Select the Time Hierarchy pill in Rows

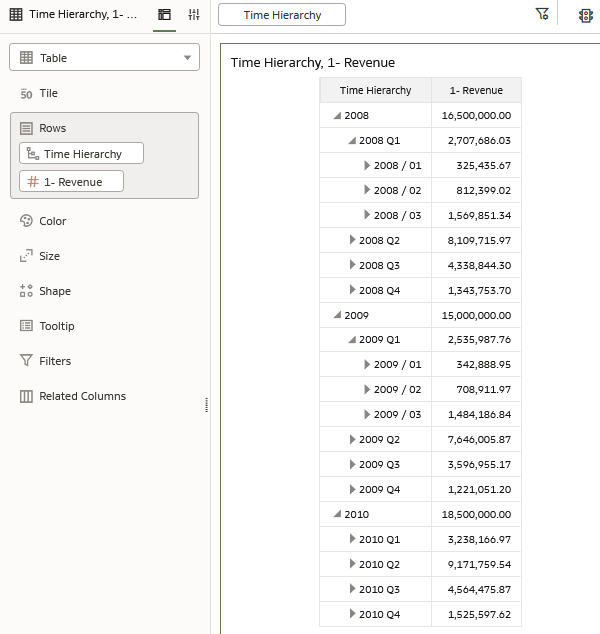tap(81, 154)
